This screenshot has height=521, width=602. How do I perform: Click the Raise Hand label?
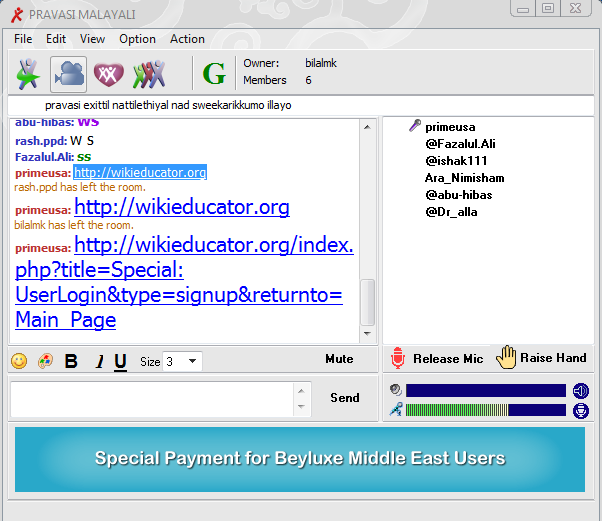(x=553, y=358)
